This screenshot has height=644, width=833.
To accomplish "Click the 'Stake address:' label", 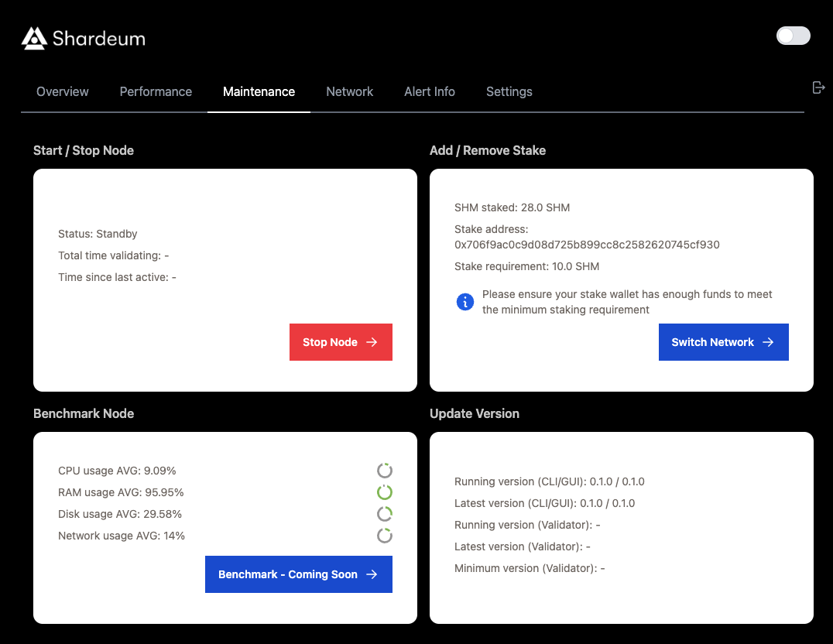I will click(x=491, y=230).
